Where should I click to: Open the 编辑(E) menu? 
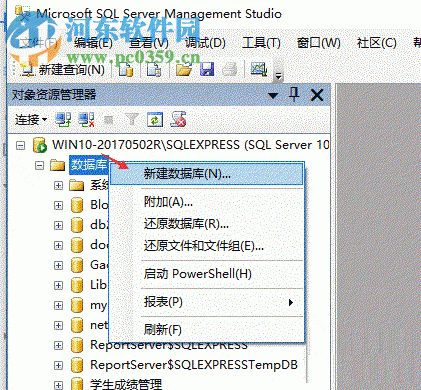click(93, 43)
